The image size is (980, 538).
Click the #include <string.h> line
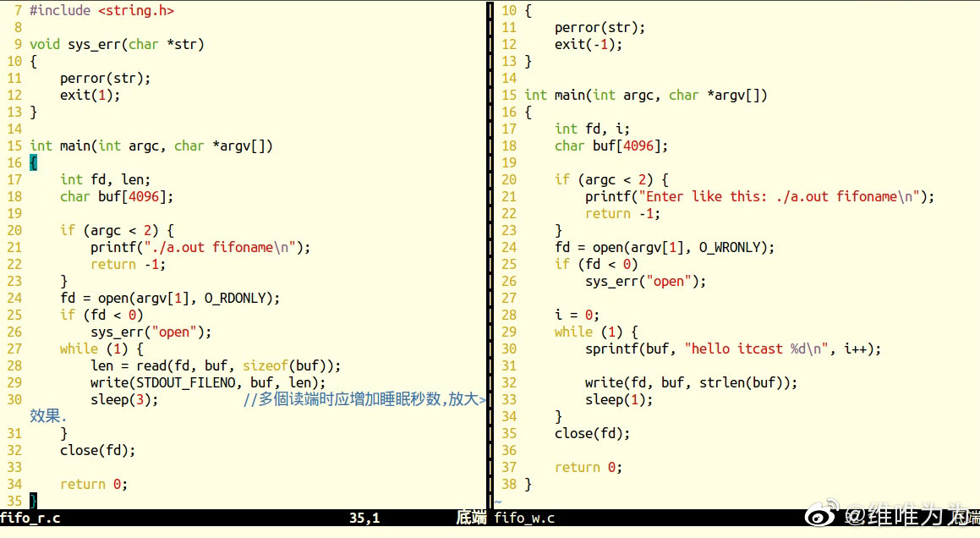[102, 10]
